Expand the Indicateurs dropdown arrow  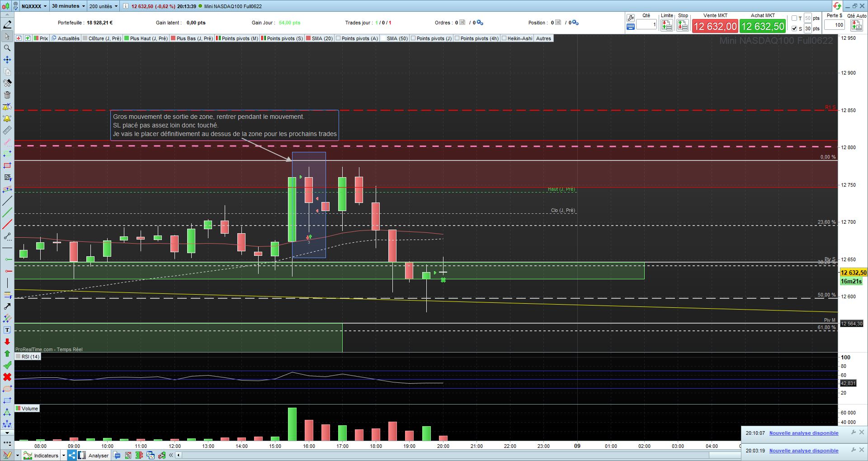64,456
